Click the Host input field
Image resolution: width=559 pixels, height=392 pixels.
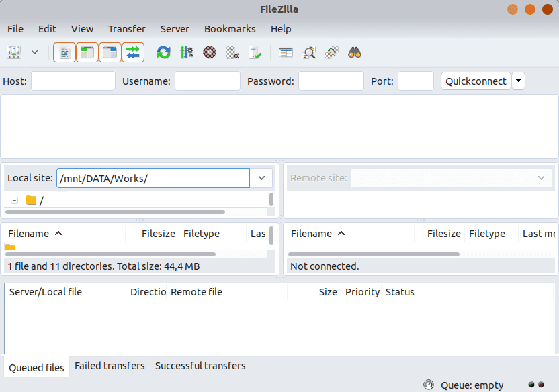pos(73,81)
